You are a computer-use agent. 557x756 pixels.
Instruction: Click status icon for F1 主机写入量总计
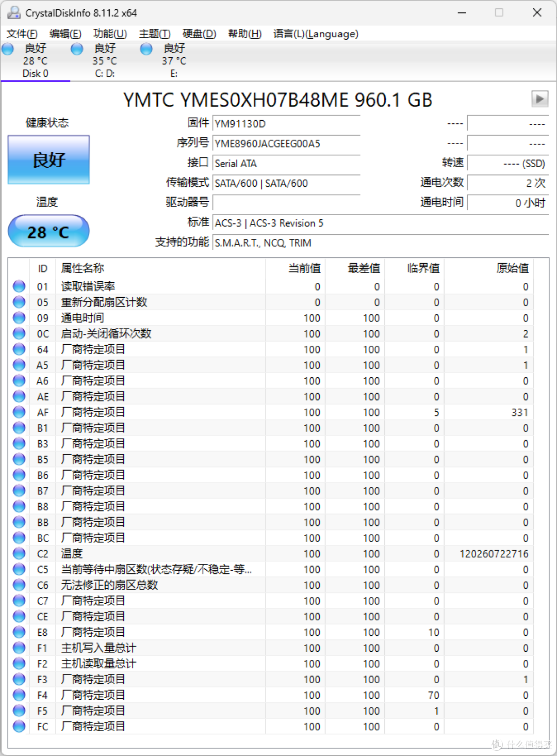19,648
